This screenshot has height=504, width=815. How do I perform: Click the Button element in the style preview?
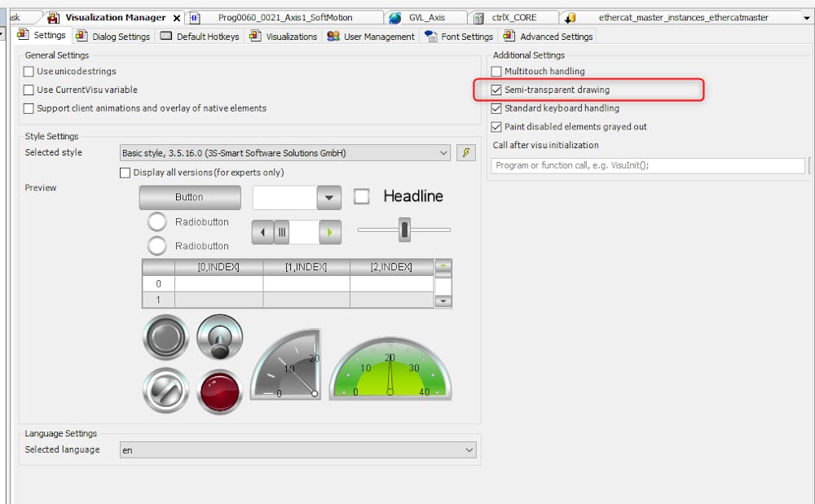tap(189, 197)
